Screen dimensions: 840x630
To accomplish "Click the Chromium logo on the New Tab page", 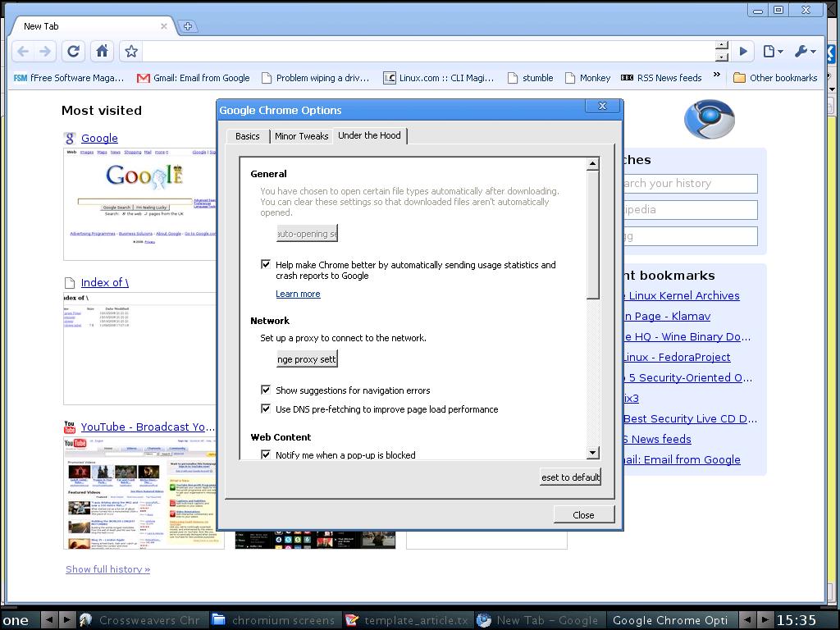I will (710, 119).
